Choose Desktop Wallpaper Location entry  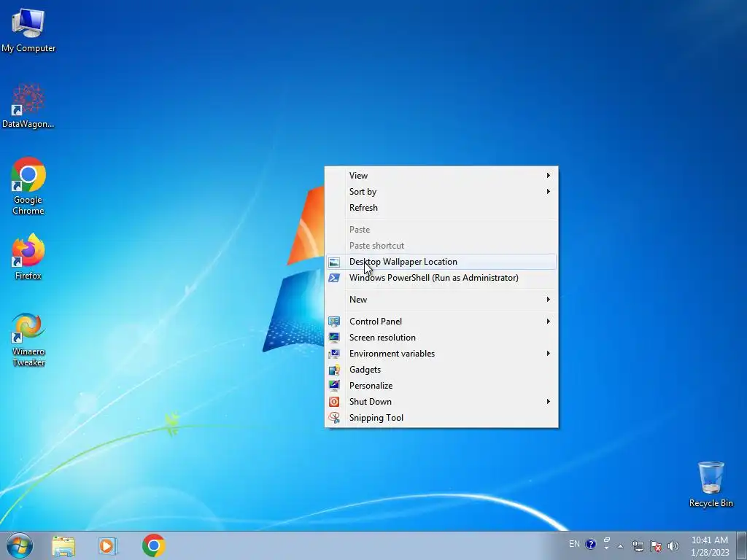pos(441,262)
